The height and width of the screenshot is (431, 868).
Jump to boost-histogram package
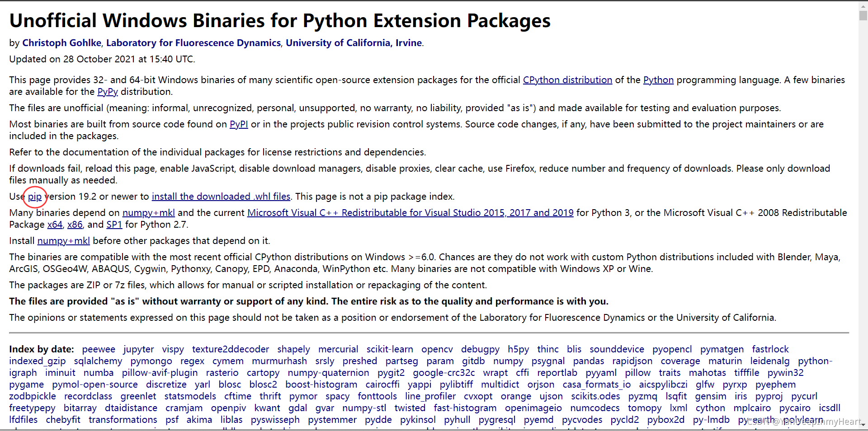(x=321, y=384)
